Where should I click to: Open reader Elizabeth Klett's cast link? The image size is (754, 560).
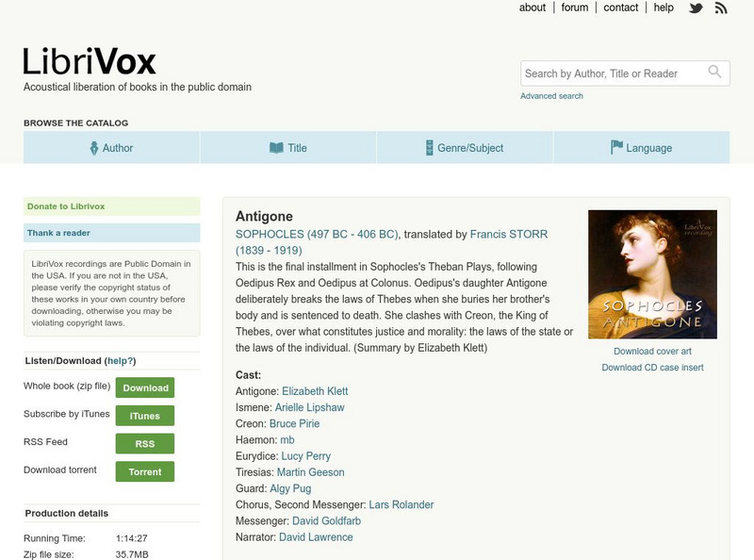[315, 391]
